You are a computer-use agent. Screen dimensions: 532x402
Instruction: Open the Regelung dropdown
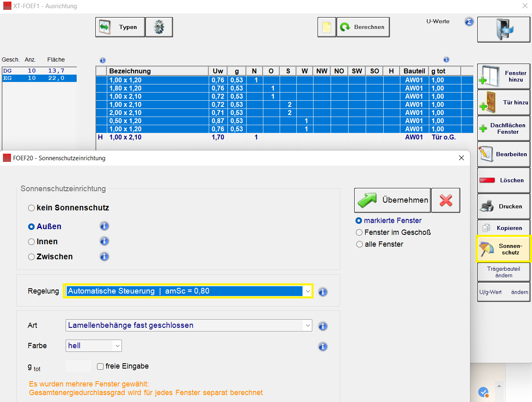click(188, 291)
